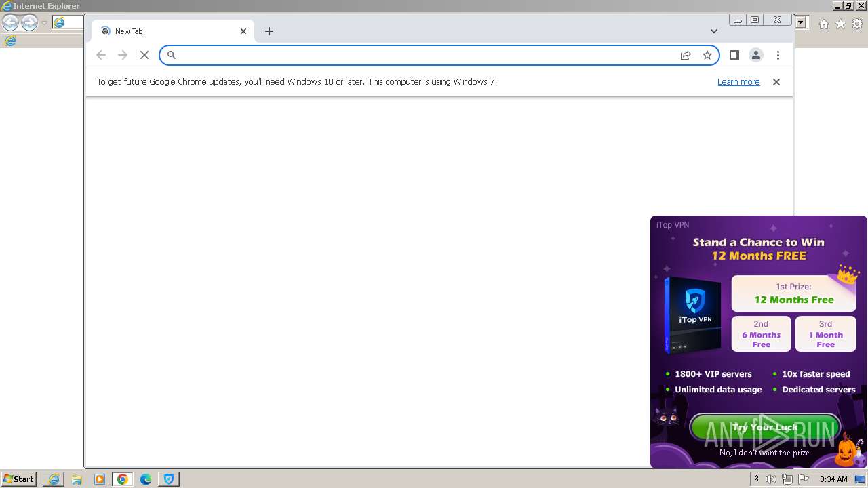Open the Learn more link

tap(738, 81)
